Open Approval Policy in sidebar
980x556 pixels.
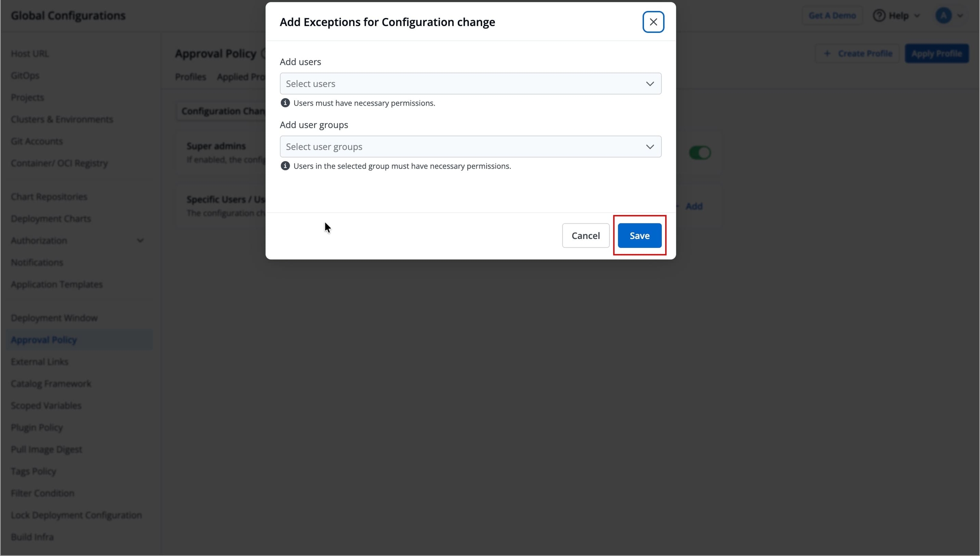pos(44,340)
